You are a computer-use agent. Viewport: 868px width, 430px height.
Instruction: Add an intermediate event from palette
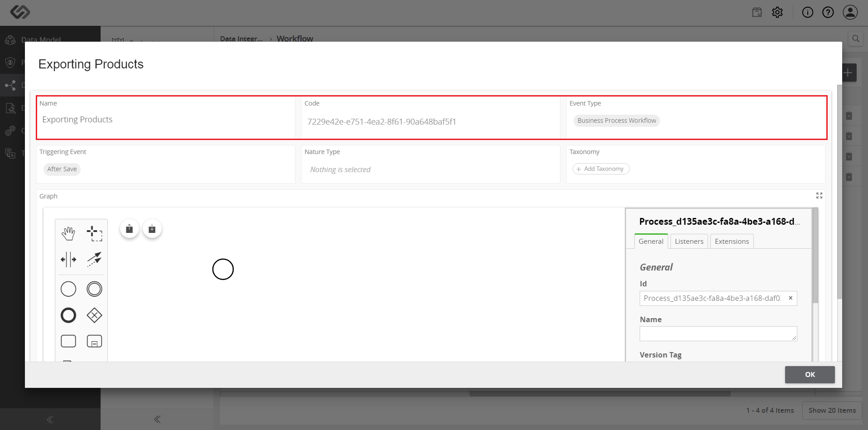click(x=94, y=289)
